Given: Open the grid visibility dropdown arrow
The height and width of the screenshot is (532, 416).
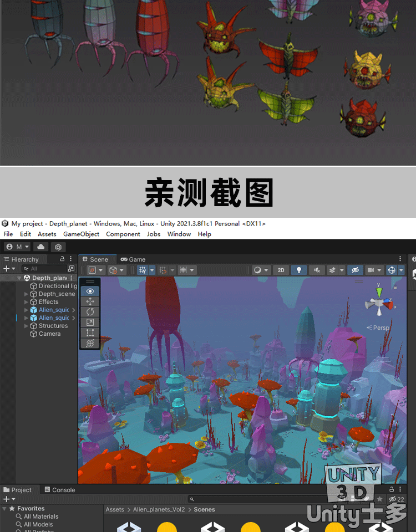Looking at the screenshot, I should click(152, 270).
